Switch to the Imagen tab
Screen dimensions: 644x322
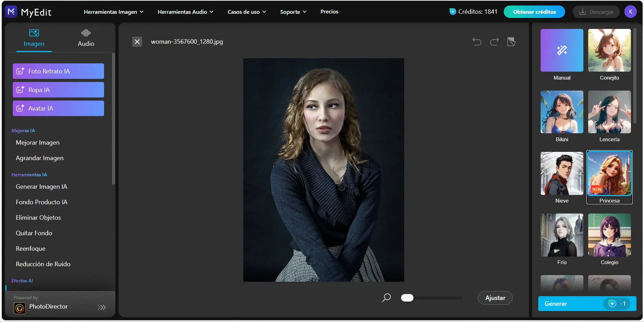pos(34,38)
